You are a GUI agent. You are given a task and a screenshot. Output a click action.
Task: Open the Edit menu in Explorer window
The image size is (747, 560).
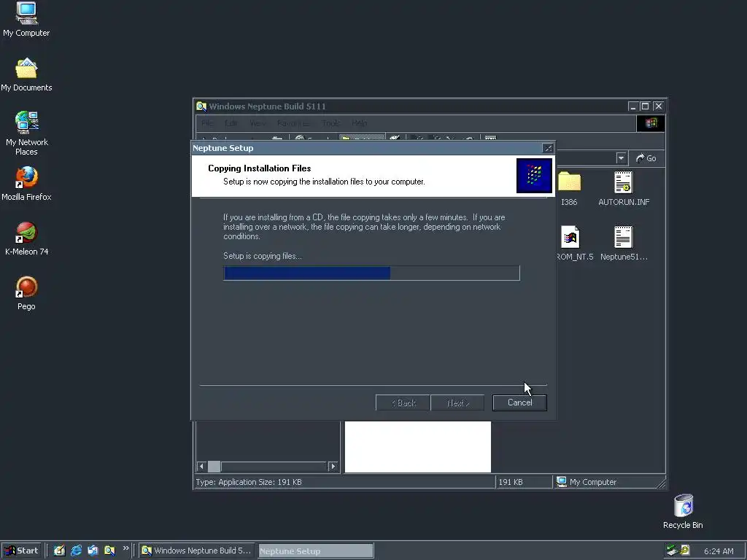[x=231, y=123]
